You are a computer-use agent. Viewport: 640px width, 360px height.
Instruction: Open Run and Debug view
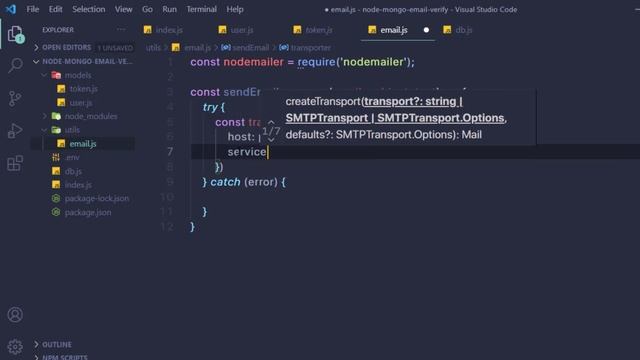[15, 131]
